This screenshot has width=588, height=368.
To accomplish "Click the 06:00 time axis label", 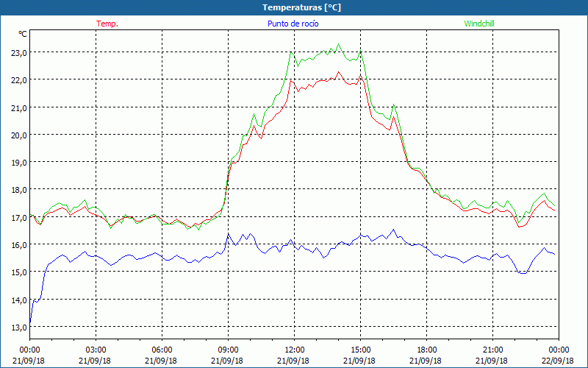I will tap(162, 350).
